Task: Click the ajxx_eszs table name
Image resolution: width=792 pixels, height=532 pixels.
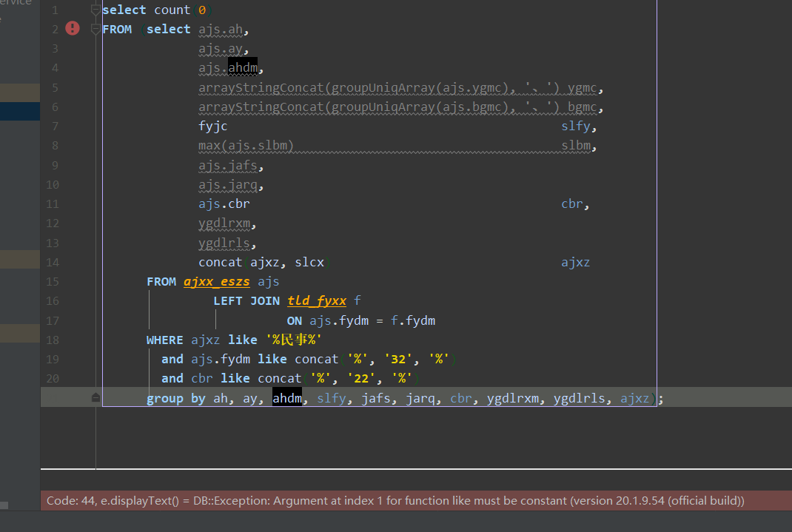Action: tap(216, 282)
